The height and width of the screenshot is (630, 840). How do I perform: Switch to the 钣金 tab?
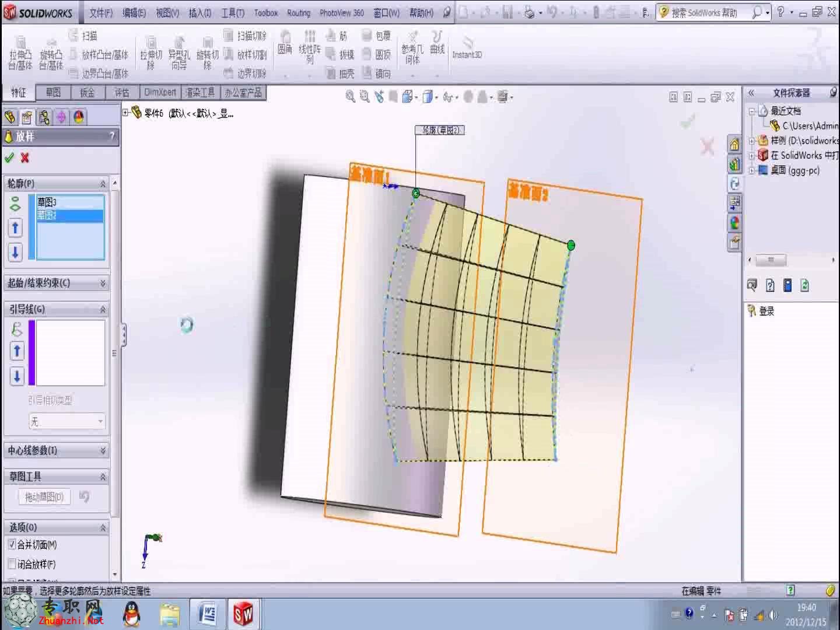pyautogui.click(x=87, y=92)
